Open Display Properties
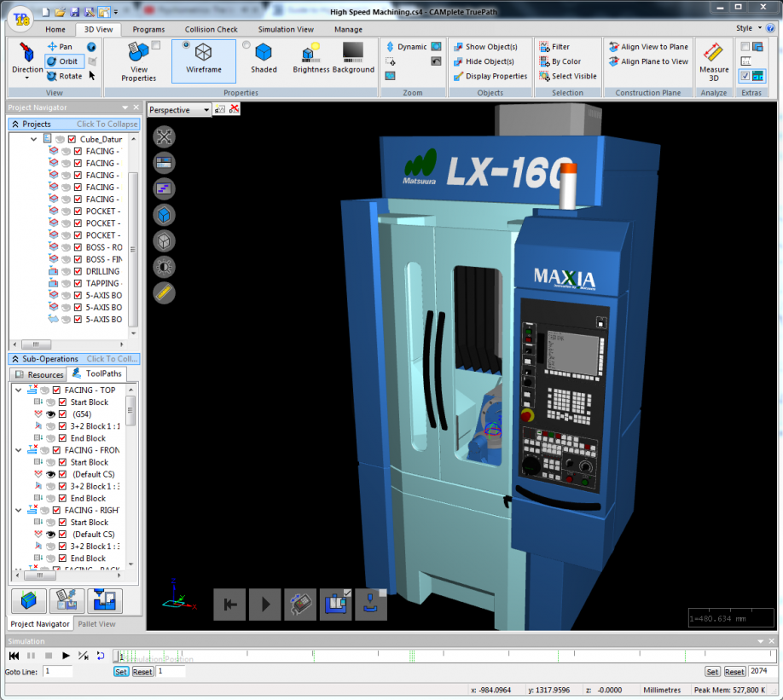 [x=490, y=76]
